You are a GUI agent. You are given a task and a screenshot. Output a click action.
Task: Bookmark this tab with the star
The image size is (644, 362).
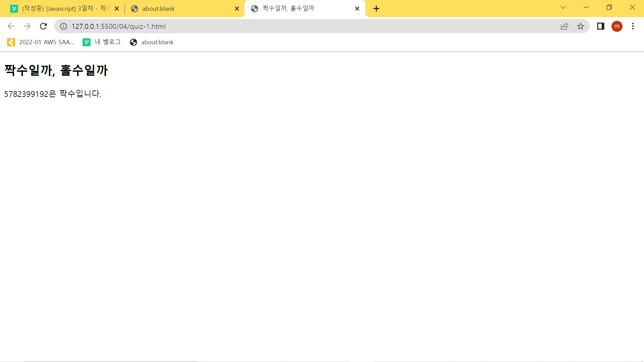point(581,26)
